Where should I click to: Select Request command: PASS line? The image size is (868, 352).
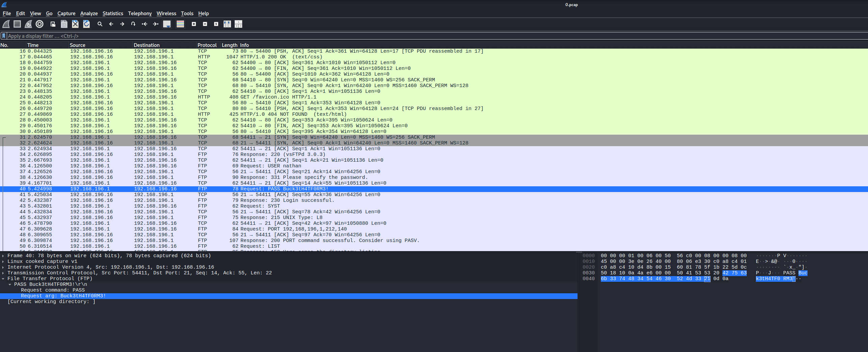[x=289, y=290]
